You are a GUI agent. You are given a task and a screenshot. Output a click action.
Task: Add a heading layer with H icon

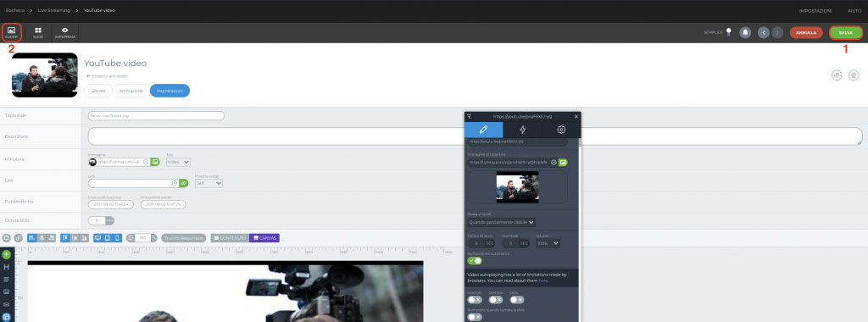click(x=7, y=267)
